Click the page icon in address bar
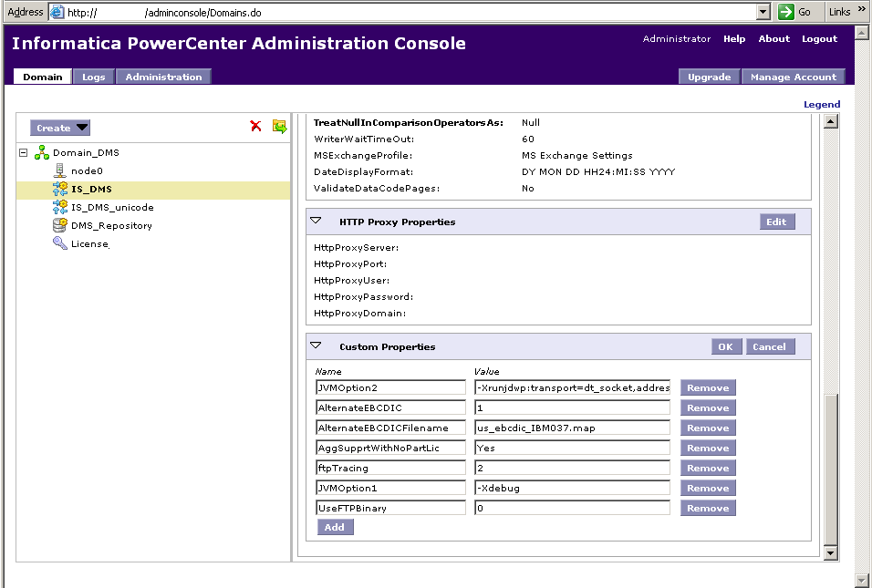This screenshot has width=872, height=588. (57, 12)
